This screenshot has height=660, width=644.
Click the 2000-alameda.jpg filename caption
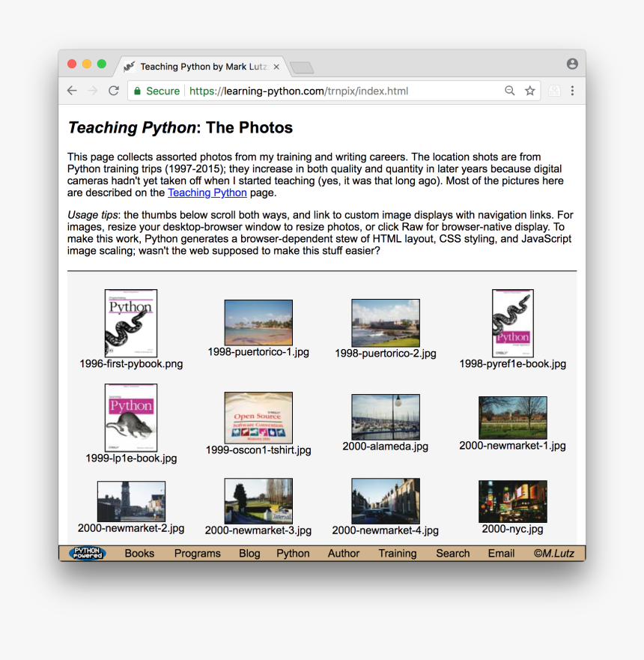click(x=386, y=446)
